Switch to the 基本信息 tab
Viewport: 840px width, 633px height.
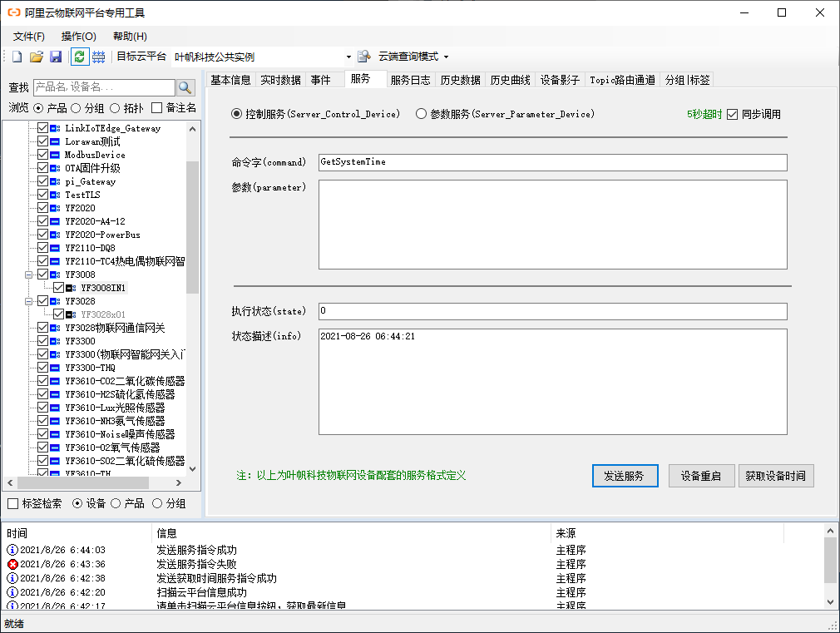(x=230, y=80)
